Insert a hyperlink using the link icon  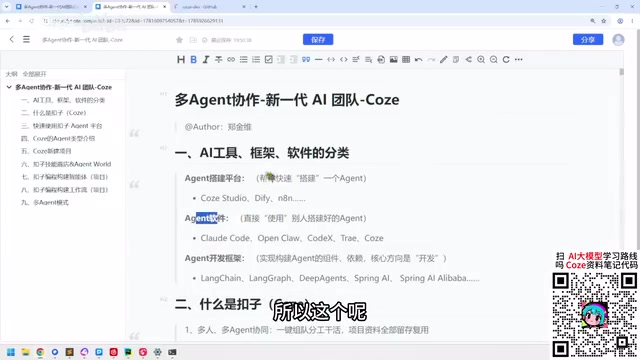[x=231, y=60]
